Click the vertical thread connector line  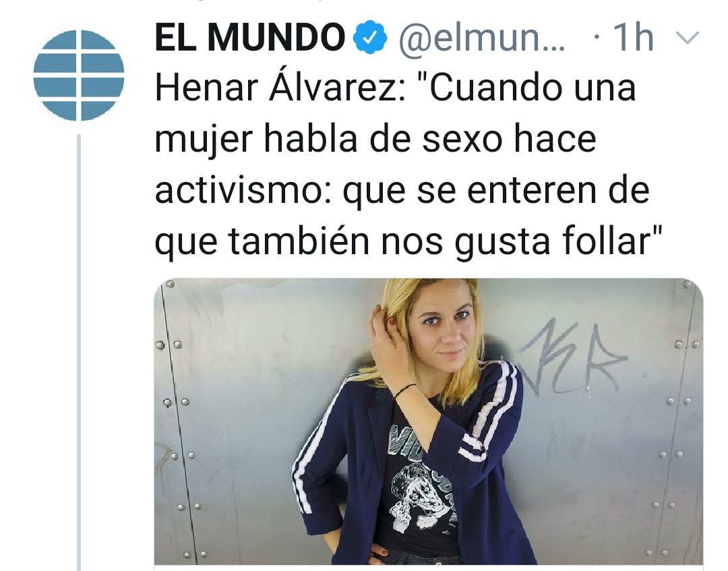[x=79, y=353]
